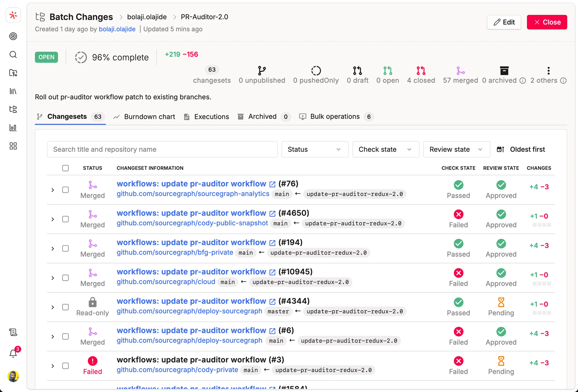
Task: Click the closed pull request icon above 4 closed
Action: click(421, 71)
